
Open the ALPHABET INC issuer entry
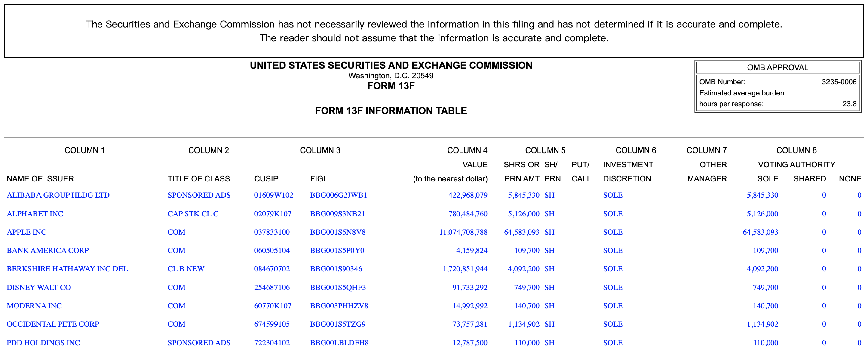35,214
